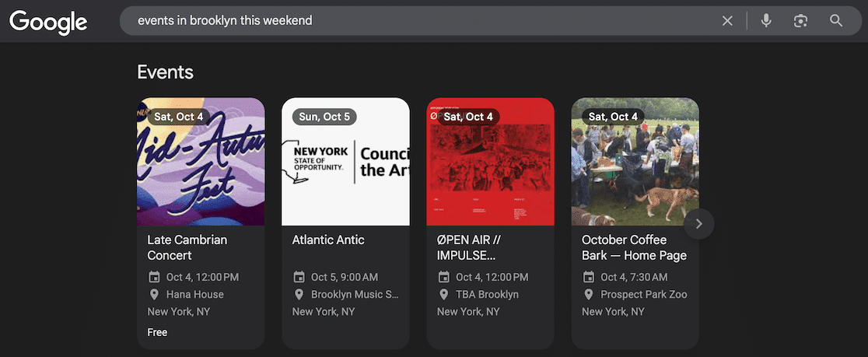Click location pin beside Hana House

[154, 295]
